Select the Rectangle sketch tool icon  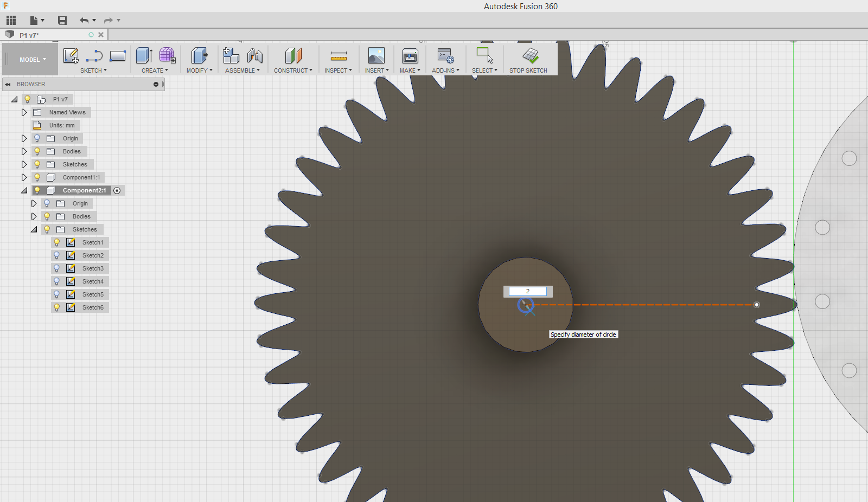[118, 56]
